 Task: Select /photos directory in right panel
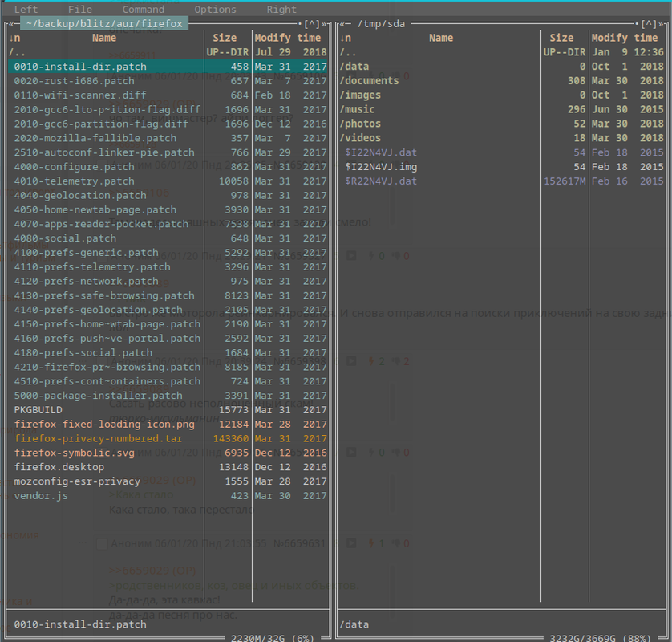(501, 124)
